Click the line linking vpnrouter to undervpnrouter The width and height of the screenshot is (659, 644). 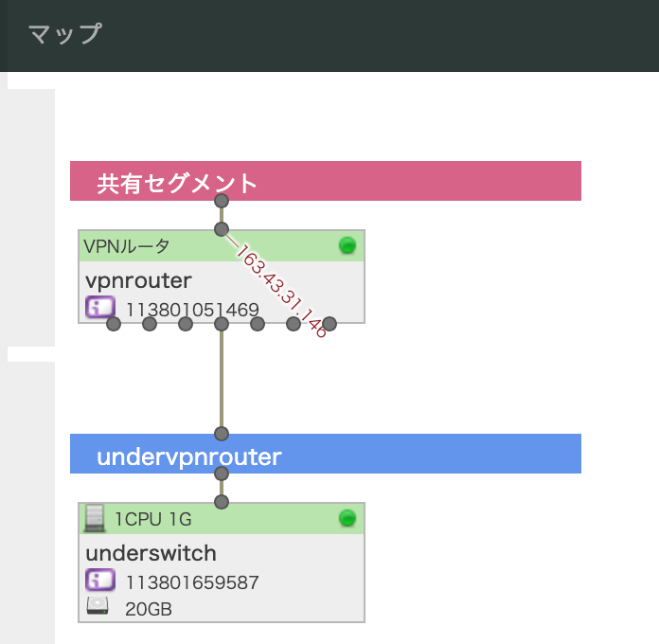(222, 379)
